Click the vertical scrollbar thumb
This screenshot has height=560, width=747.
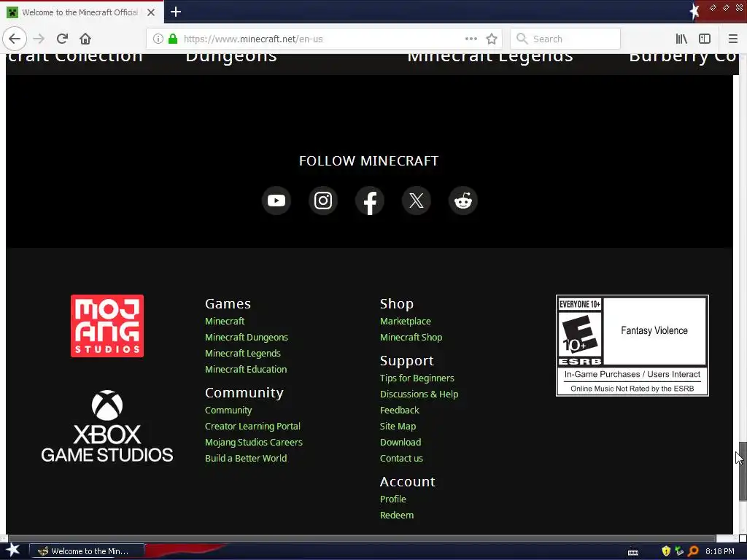coord(743,472)
